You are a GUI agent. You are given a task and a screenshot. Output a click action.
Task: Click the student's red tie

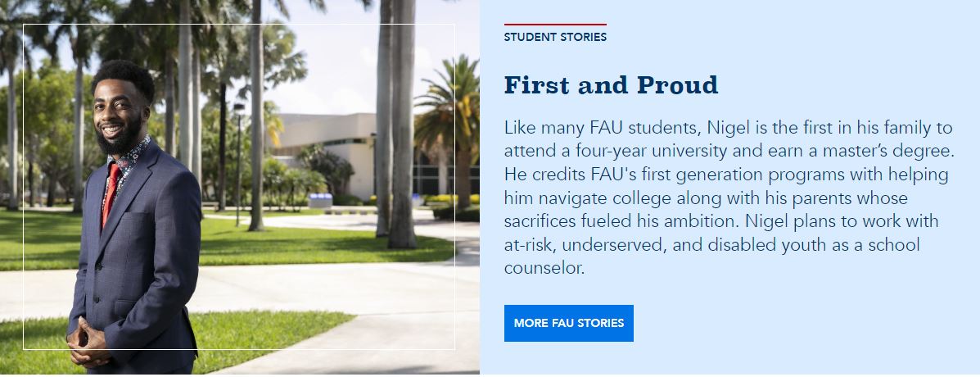[x=111, y=193]
